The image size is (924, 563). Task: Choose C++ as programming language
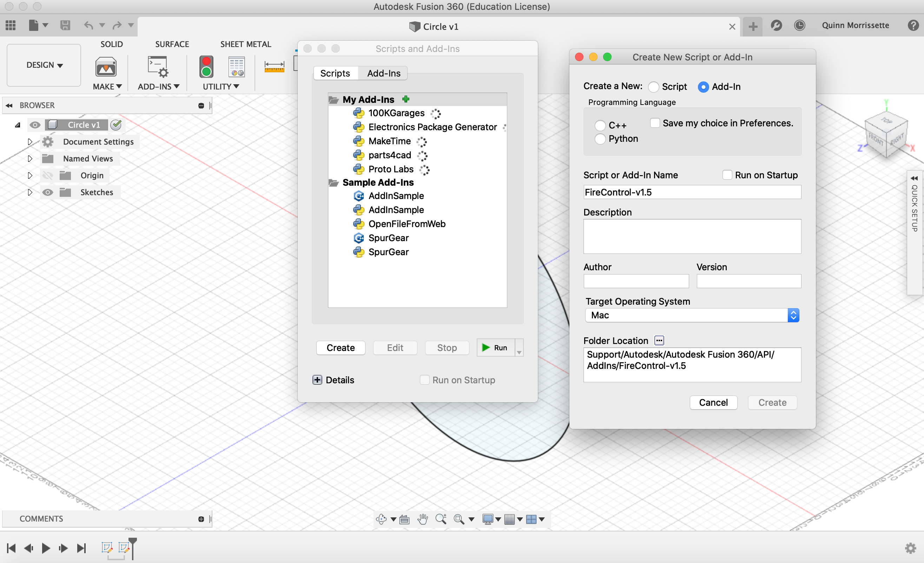point(600,125)
